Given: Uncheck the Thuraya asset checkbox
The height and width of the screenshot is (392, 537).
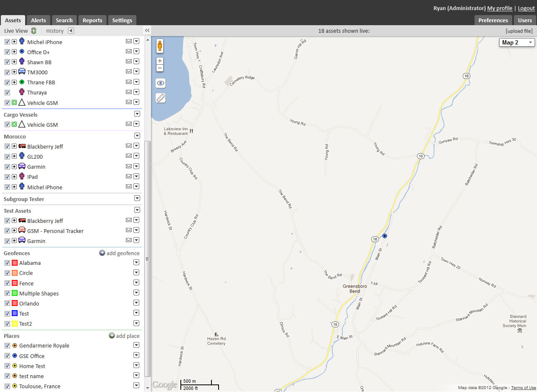Looking at the screenshot, I should 7,92.
